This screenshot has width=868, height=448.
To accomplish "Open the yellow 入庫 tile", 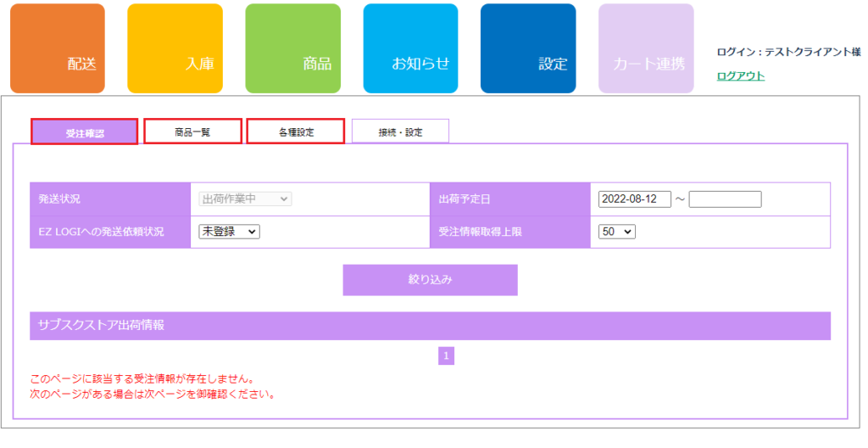I will point(175,48).
